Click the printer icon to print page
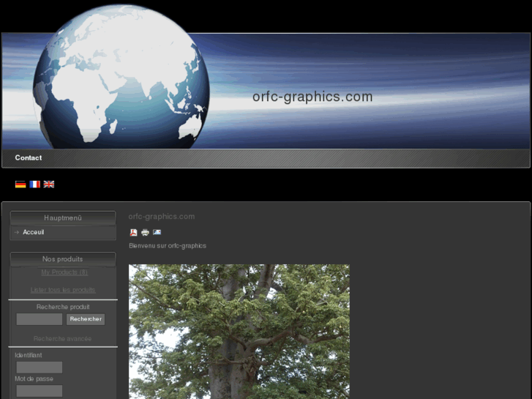 coord(145,232)
